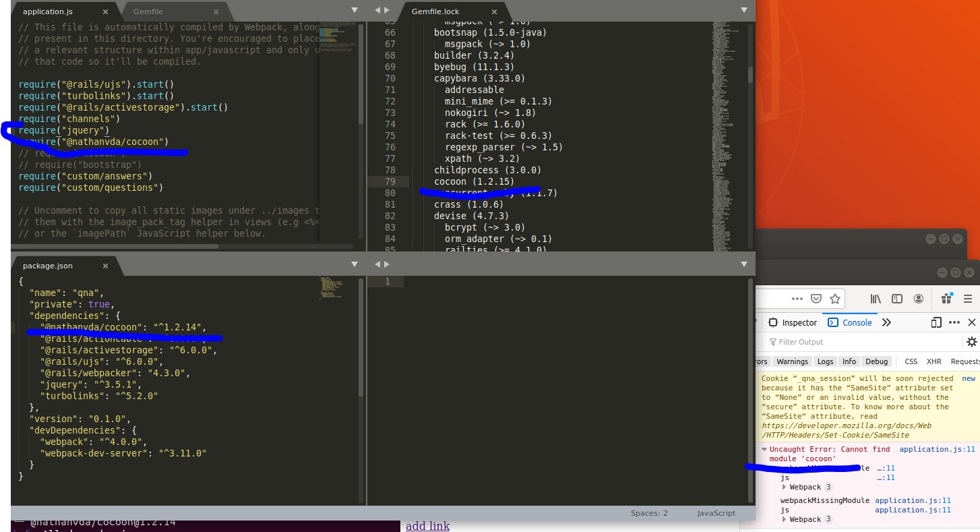
Task: Open the Console devtools tab
Action: tap(850, 322)
